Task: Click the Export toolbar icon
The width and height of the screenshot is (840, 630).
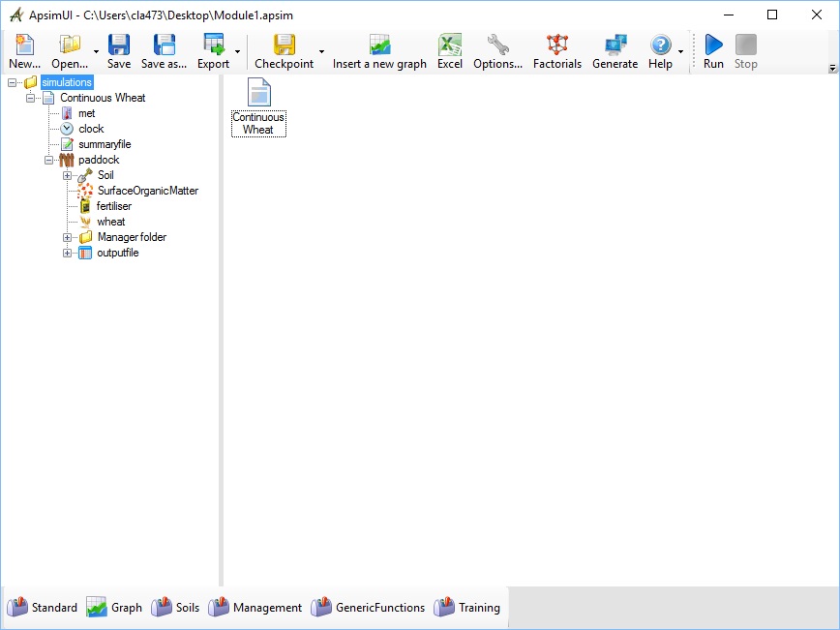Action: point(214,45)
